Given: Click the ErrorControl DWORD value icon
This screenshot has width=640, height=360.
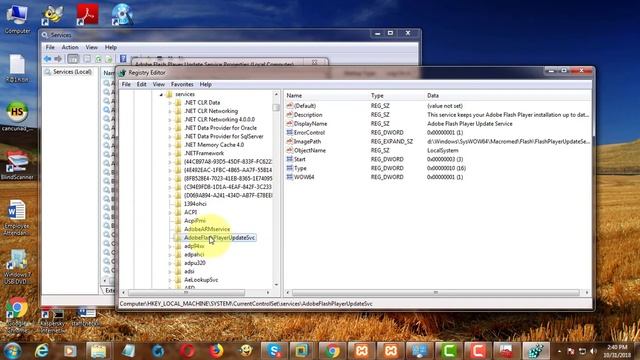Looking at the screenshot, I should 289,132.
